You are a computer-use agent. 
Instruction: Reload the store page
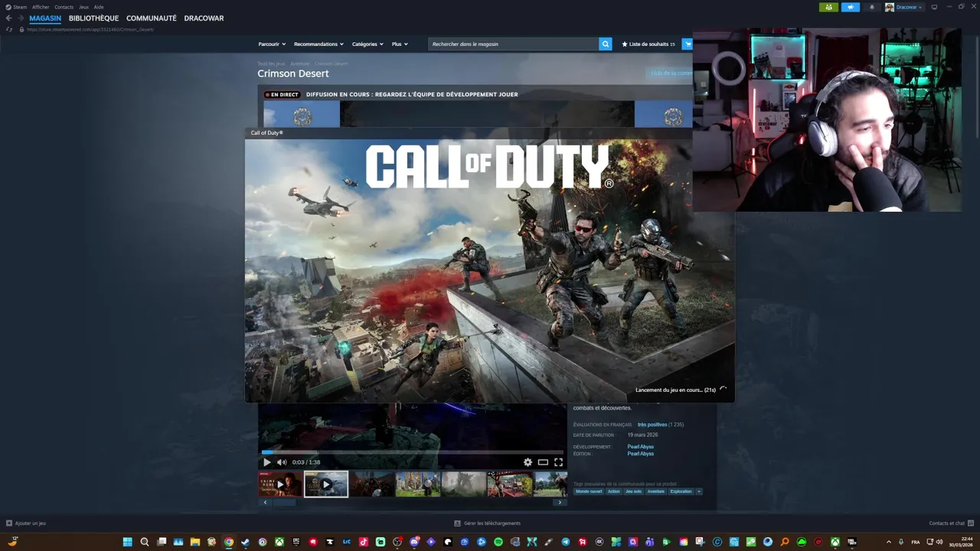[9, 29]
